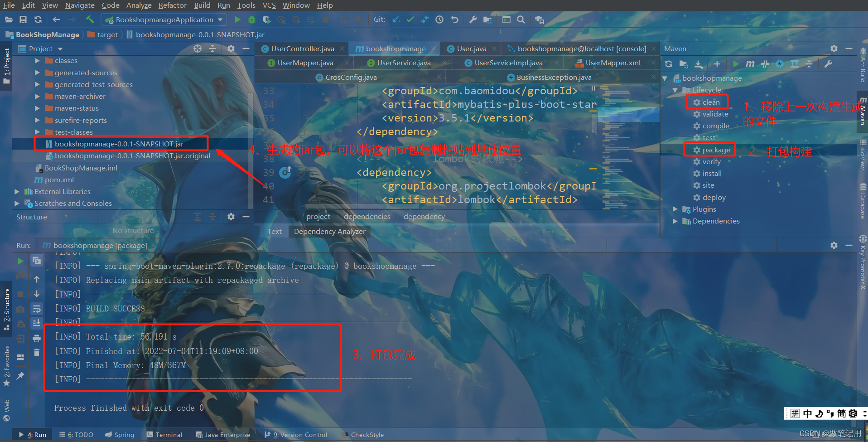868x442 pixels.
Task: Expand Scratches and Consoles node
Action: click(17, 203)
